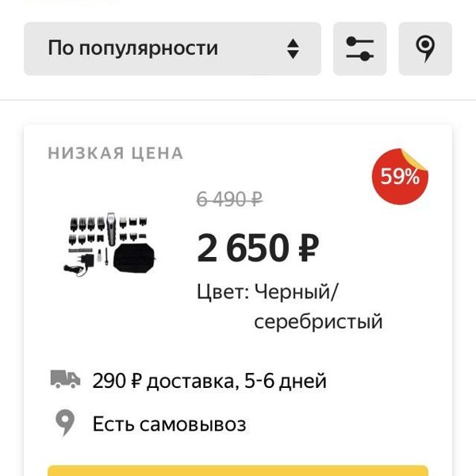
Task: Click the "Цвет:" label text
Action: coord(223,292)
